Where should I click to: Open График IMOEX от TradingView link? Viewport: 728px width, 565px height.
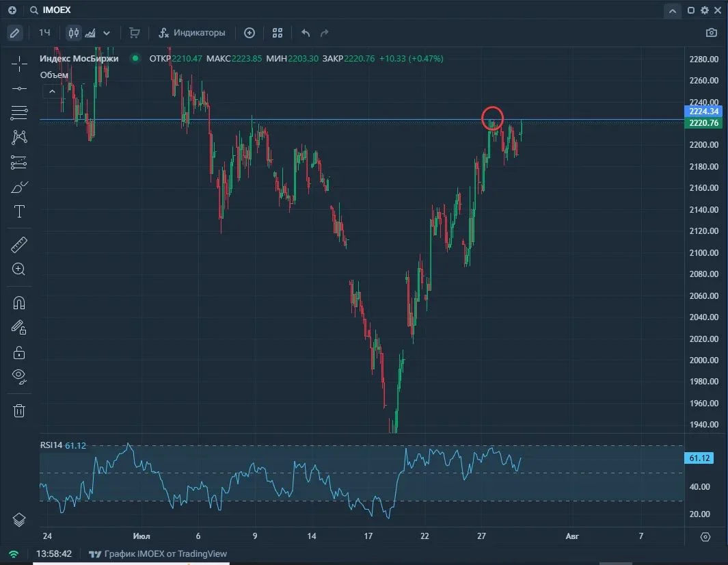tap(158, 553)
